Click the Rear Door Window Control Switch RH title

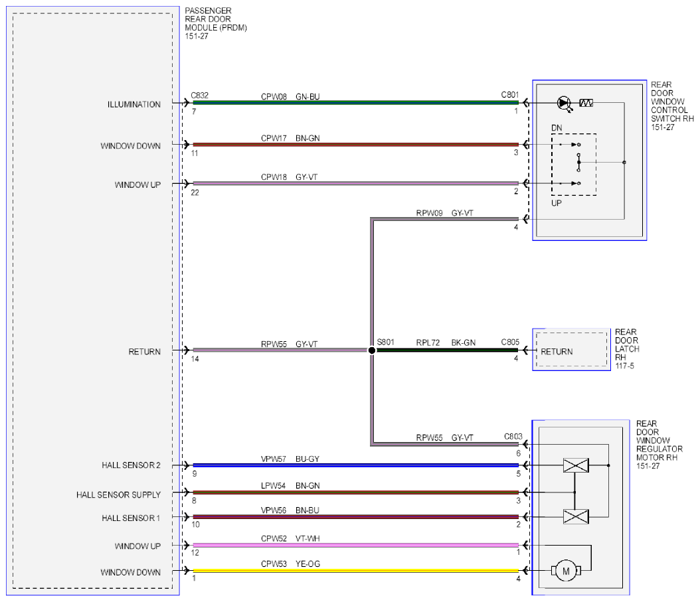click(672, 102)
